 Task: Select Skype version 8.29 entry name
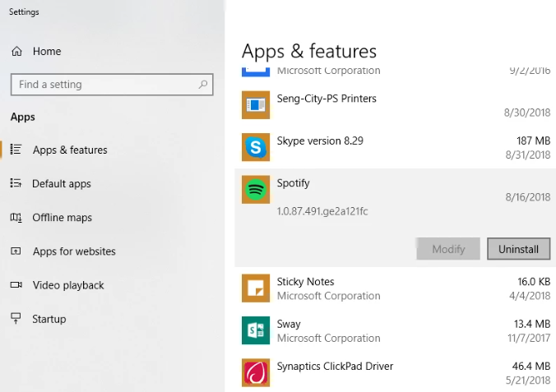(320, 141)
